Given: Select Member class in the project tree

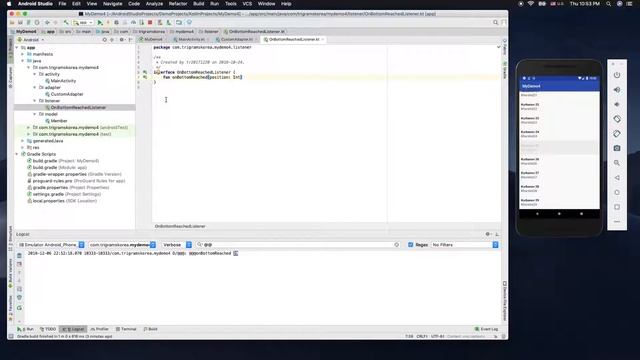Looking at the screenshot, I should [x=59, y=121].
